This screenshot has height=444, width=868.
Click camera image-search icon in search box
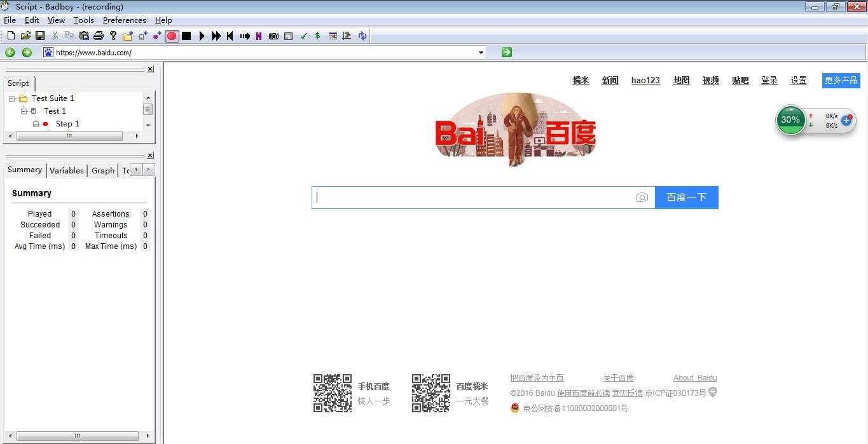[x=642, y=198]
